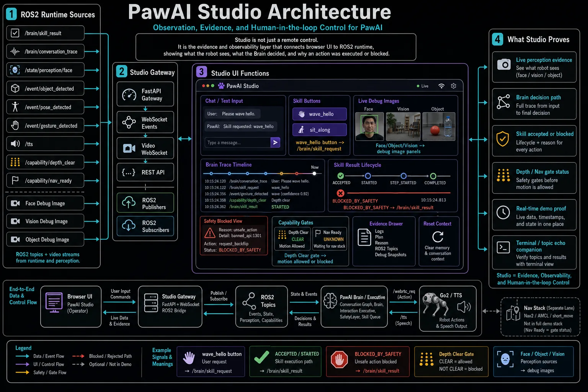Open the Face live debug thumbnail
The image size is (588, 392).
tap(369, 127)
